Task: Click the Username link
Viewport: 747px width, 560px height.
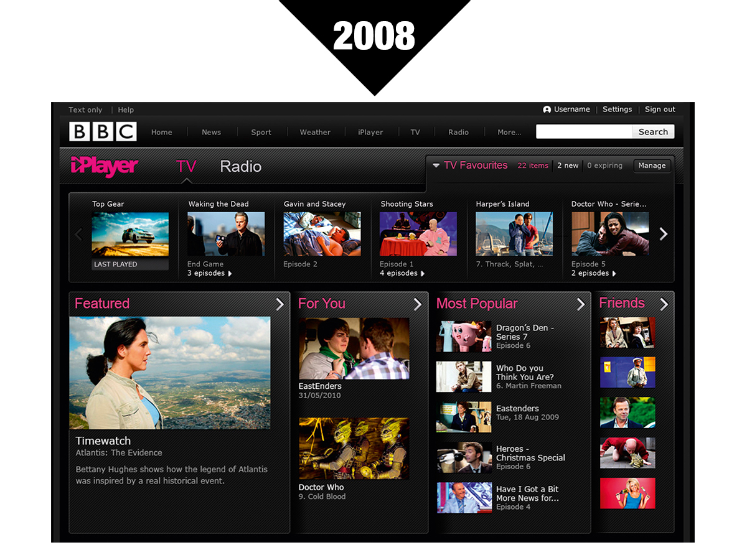Action: [571, 109]
